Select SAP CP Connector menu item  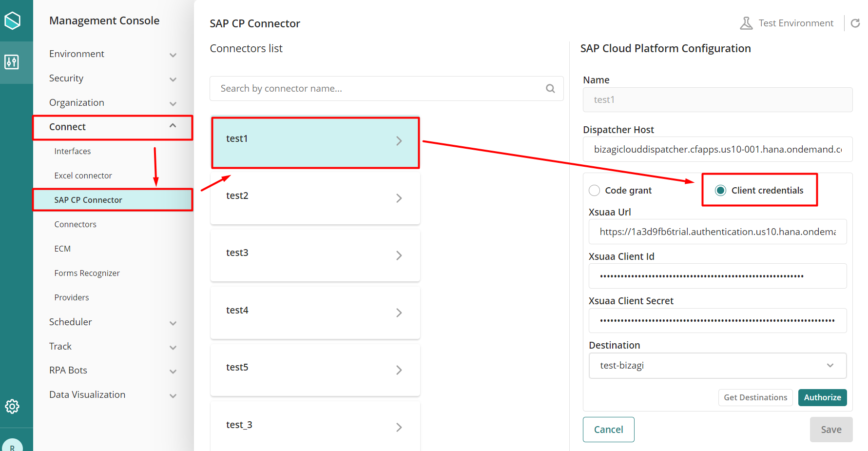[113, 200]
